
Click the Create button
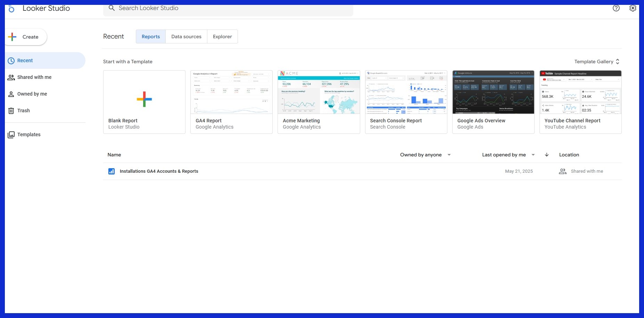click(x=26, y=37)
